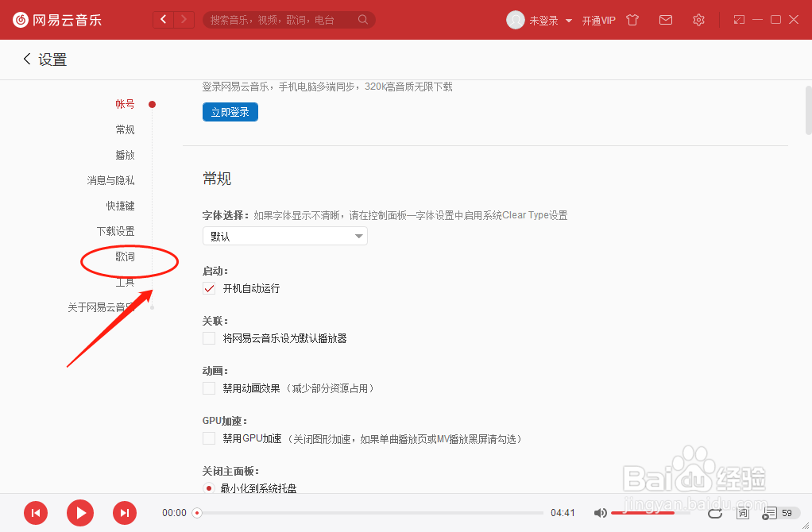Image resolution: width=812 pixels, height=532 pixels.
Task: Uncheck 开机自动运行 option
Action: 208,288
